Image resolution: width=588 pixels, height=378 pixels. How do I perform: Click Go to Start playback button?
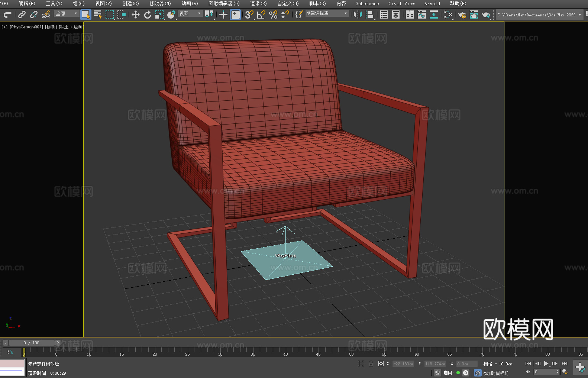(528, 364)
